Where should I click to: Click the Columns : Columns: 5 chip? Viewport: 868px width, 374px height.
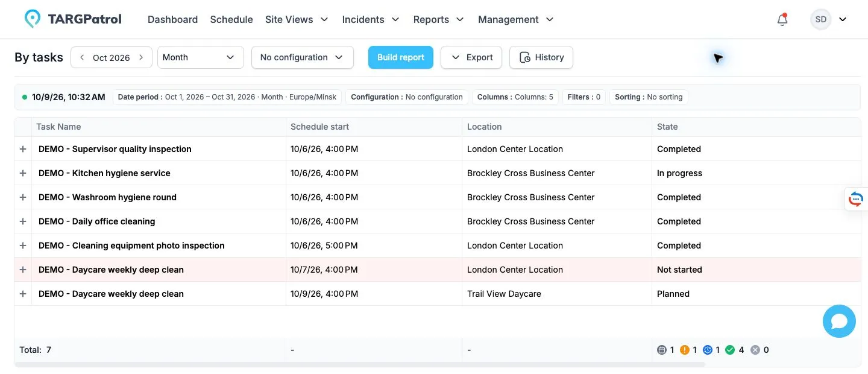[515, 97]
